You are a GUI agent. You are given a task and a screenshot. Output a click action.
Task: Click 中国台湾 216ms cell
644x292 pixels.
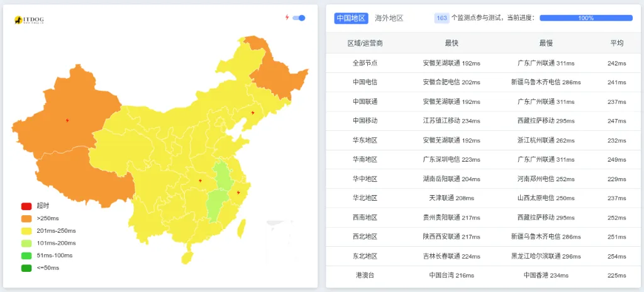[452, 276]
